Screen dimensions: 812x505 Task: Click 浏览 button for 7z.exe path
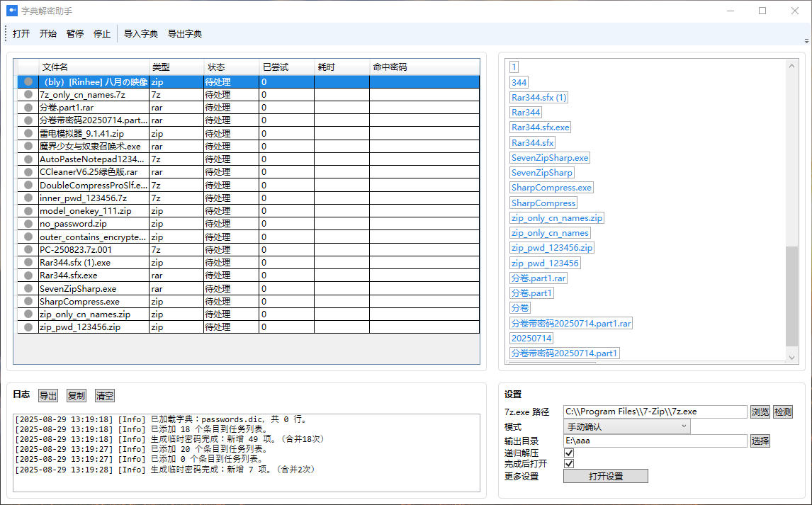760,412
